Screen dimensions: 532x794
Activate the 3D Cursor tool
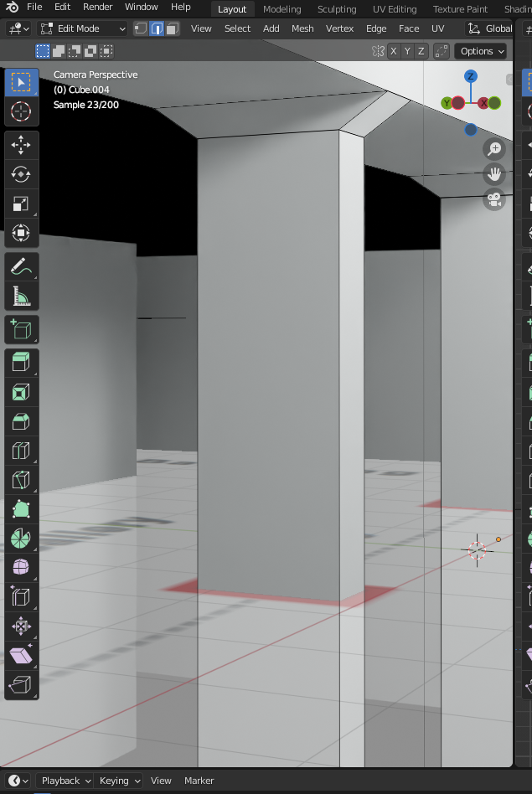[x=21, y=111]
